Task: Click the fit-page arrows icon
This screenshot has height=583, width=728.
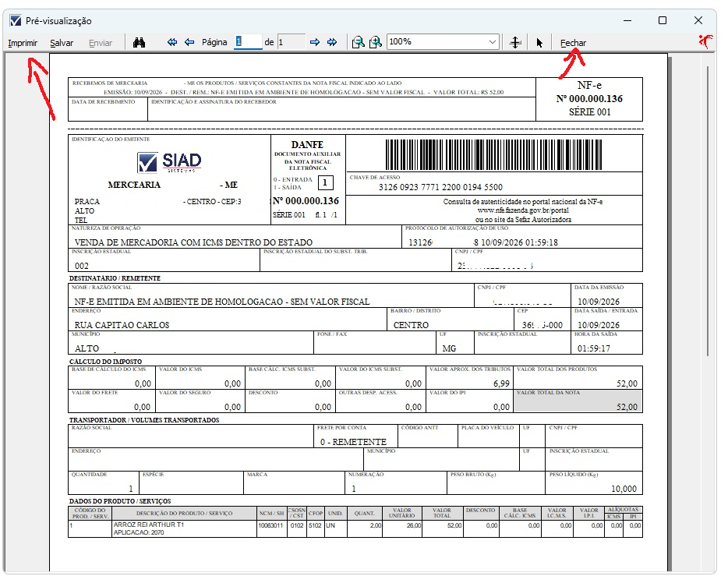Action: [x=515, y=43]
